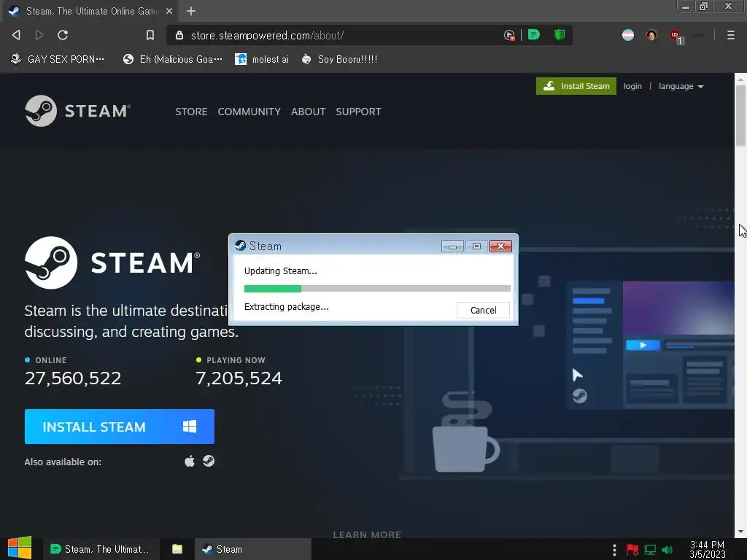Click the Apple macOS download icon

tap(190, 461)
